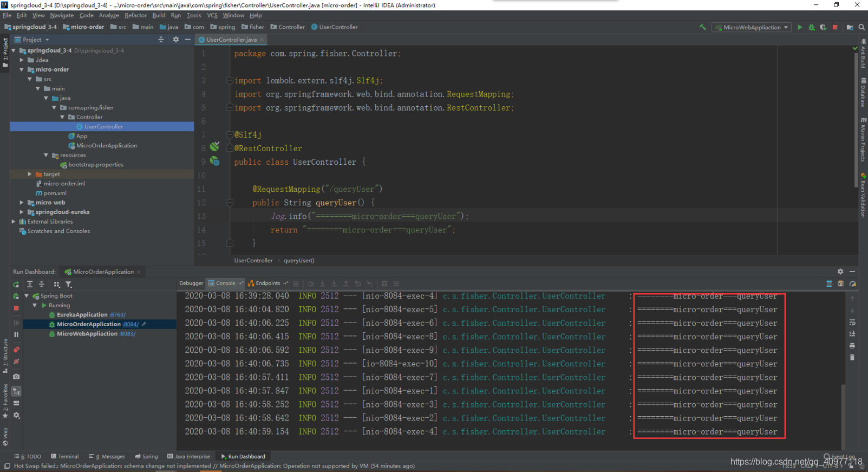Image resolution: width=868 pixels, height=472 pixels.
Task: Click fisher breadcrumb in navigation bar
Action: (253, 27)
